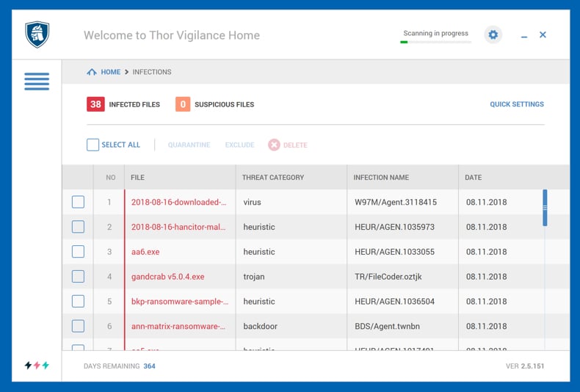580x392 pixels.
Task: Click file 2018-08-16-hancitor-mal...
Action: [x=178, y=227]
